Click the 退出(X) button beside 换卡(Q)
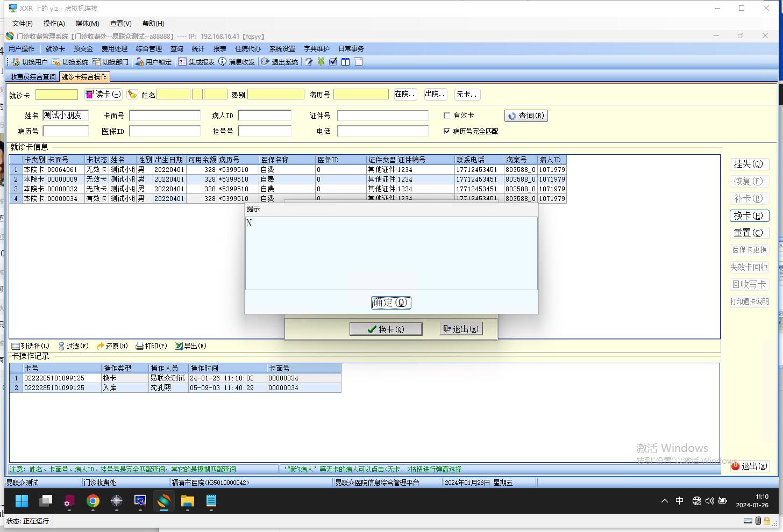 461,329
